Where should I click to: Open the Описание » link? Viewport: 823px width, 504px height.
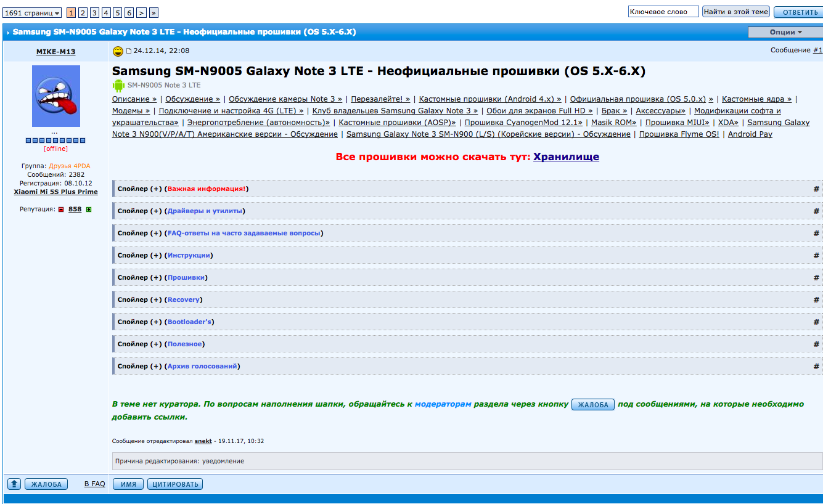point(134,99)
